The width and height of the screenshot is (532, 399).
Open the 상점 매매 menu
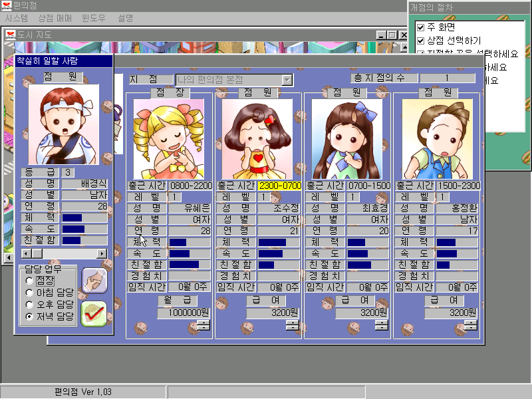tap(55, 19)
